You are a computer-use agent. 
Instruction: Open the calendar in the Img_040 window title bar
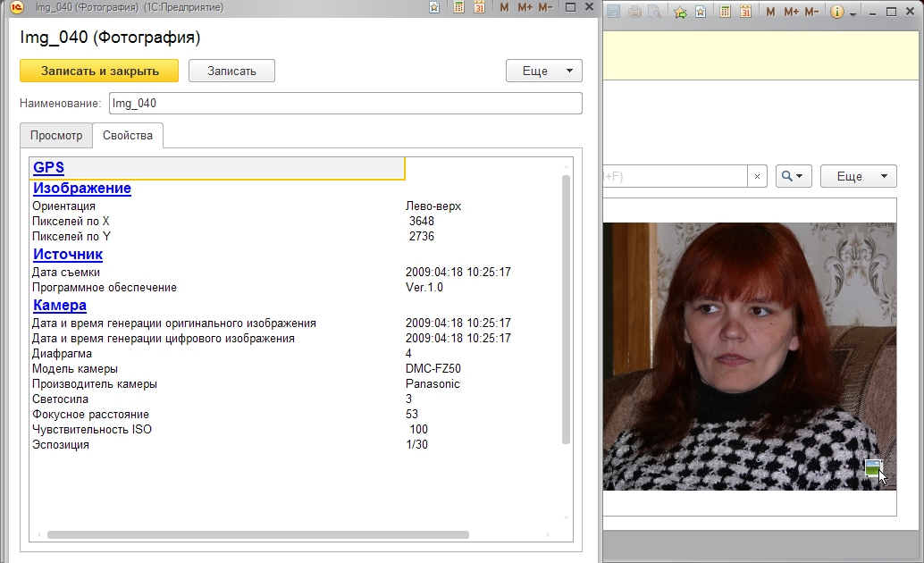click(x=479, y=7)
